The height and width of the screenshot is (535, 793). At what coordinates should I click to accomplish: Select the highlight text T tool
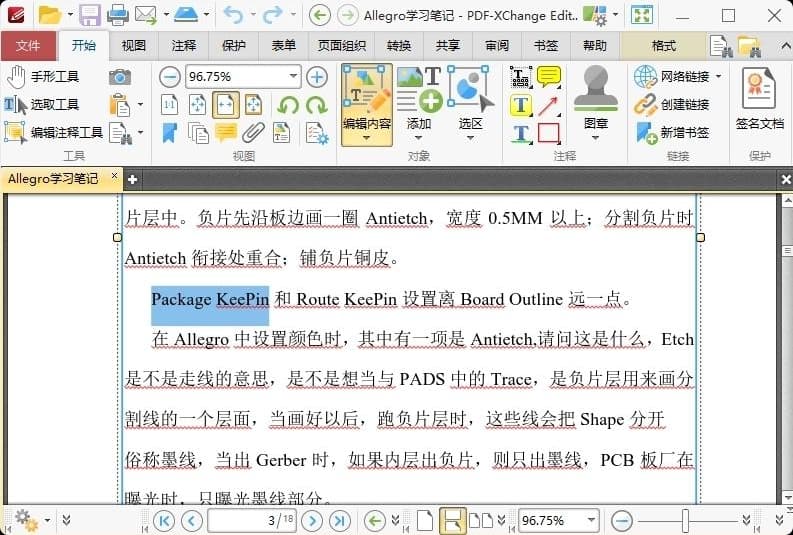click(x=521, y=105)
